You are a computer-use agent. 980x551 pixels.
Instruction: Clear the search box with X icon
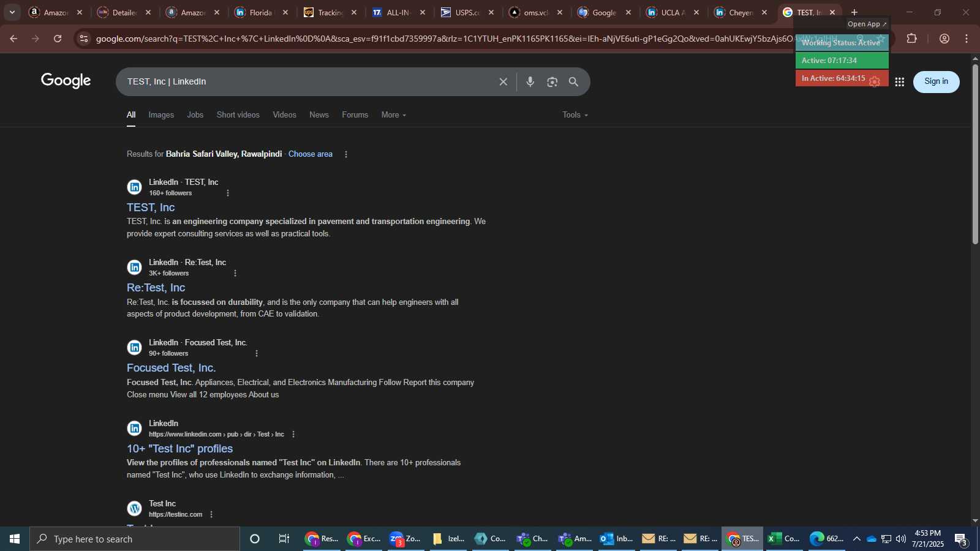pyautogui.click(x=503, y=82)
